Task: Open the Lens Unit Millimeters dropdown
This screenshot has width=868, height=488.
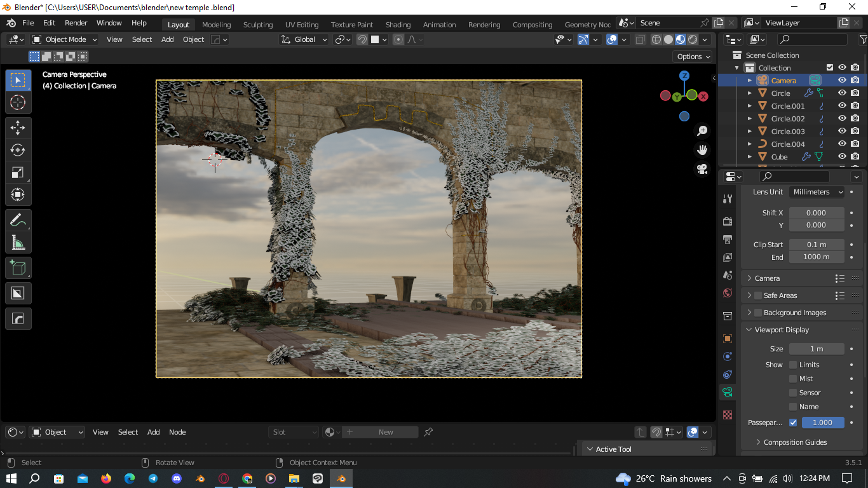Action: point(817,192)
